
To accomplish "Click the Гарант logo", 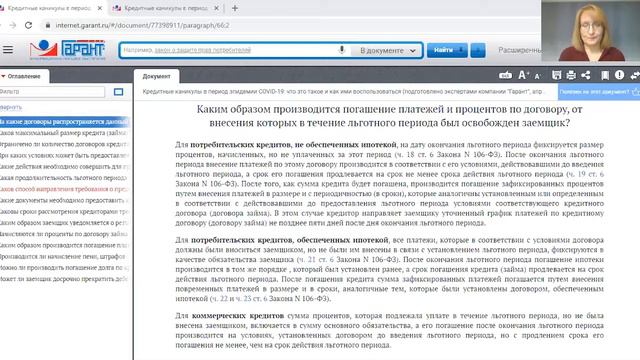I will [x=67, y=50].
